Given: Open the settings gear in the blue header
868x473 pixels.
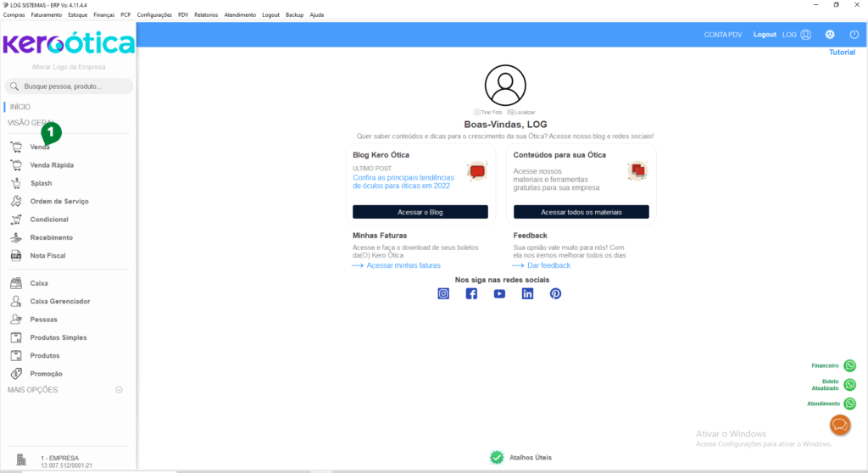Looking at the screenshot, I should pos(830,35).
